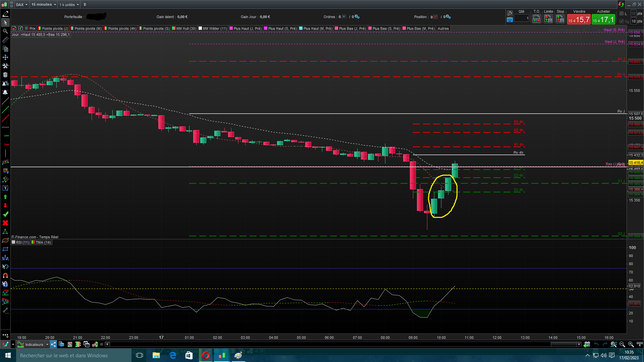This screenshot has width=644, height=362.
Task: Click the Acheter buy price button
Action: [x=603, y=20]
